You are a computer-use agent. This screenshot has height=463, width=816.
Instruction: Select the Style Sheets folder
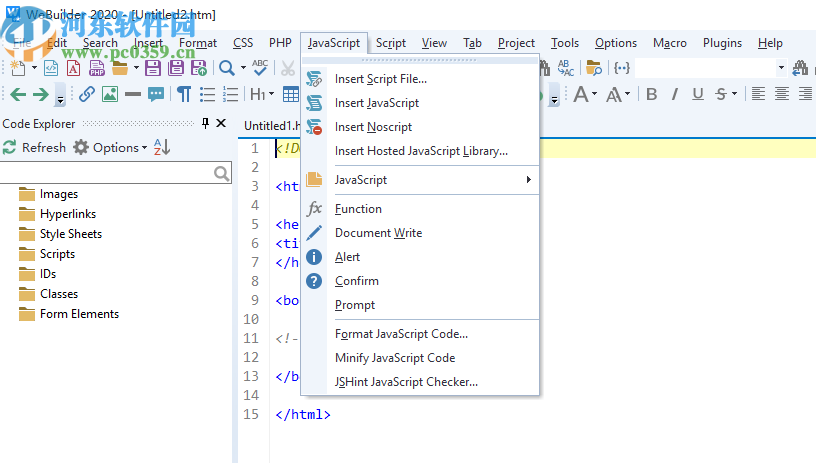[x=70, y=234]
